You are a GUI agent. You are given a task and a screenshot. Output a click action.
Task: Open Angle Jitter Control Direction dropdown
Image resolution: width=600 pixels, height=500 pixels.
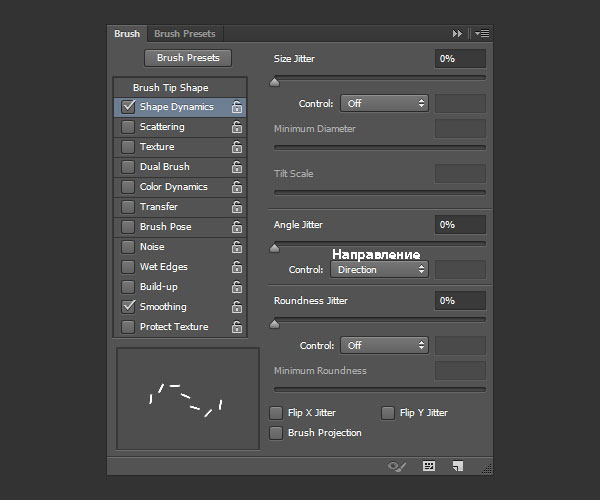click(379, 269)
